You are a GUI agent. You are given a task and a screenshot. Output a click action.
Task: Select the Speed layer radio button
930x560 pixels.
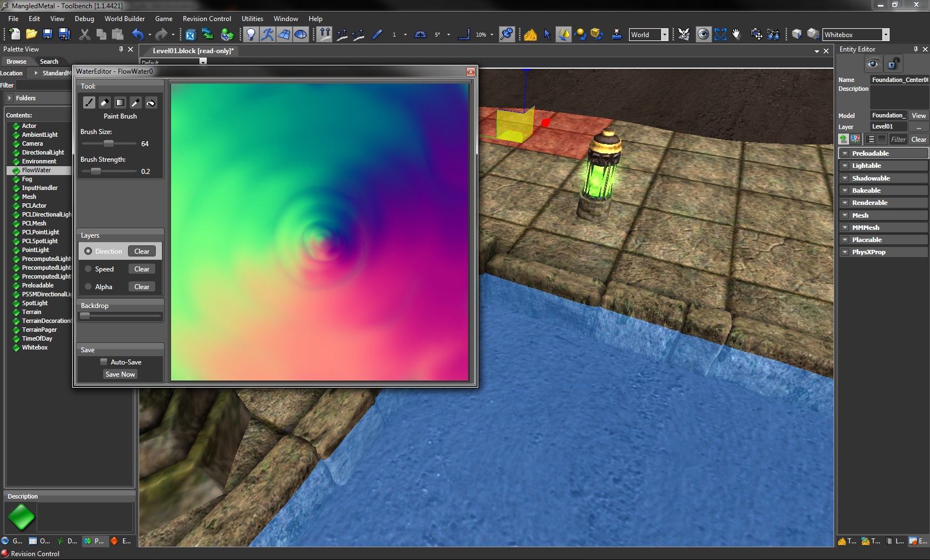point(88,269)
